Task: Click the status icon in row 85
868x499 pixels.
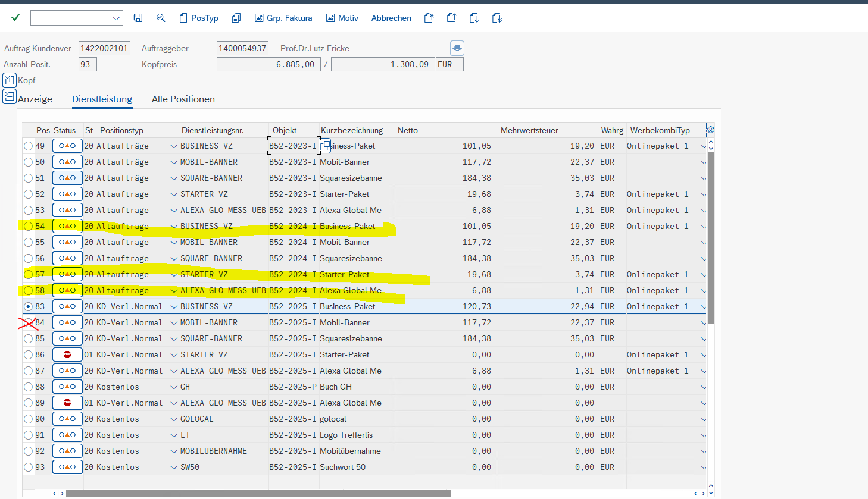Action: (67, 338)
